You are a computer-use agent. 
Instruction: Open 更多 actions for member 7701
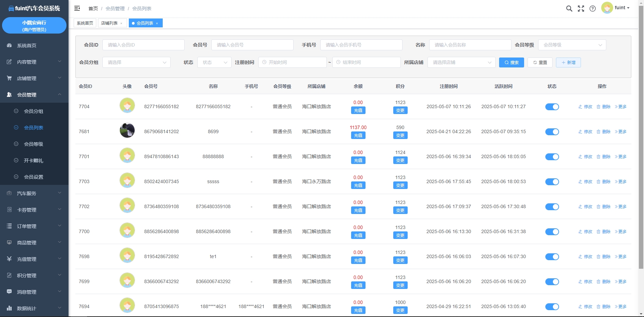click(x=620, y=157)
